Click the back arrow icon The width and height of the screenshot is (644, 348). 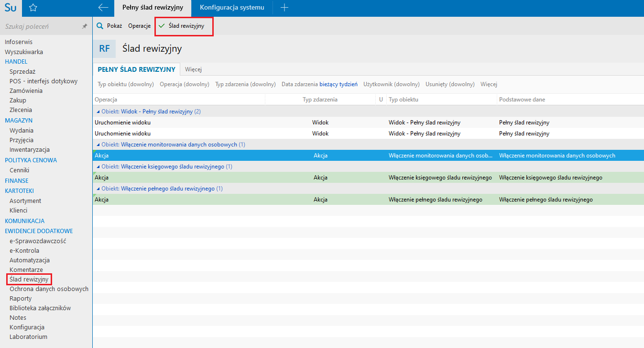coord(103,8)
